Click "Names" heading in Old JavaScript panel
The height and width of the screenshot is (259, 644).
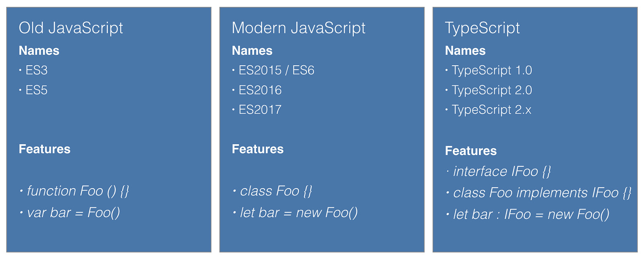[39, 50]
